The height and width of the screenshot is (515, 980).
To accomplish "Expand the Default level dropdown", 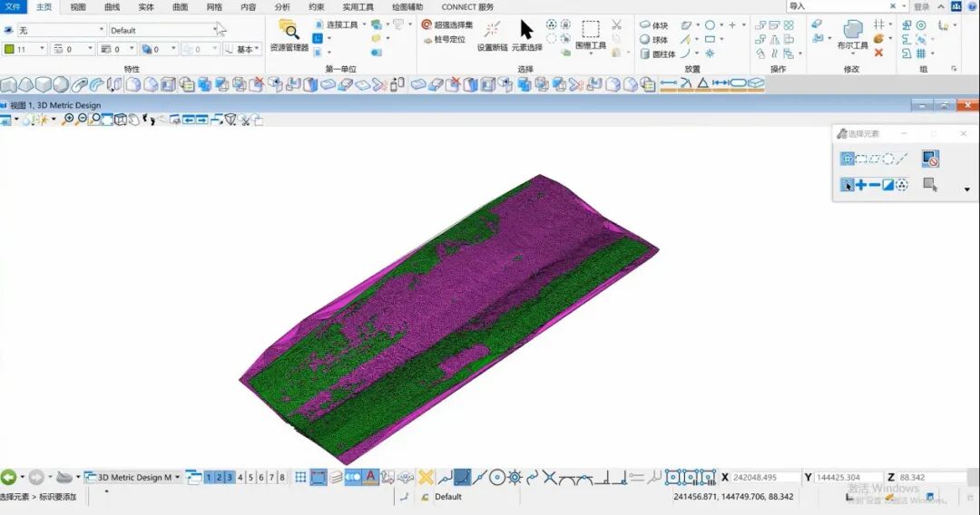I will [163, 30].
